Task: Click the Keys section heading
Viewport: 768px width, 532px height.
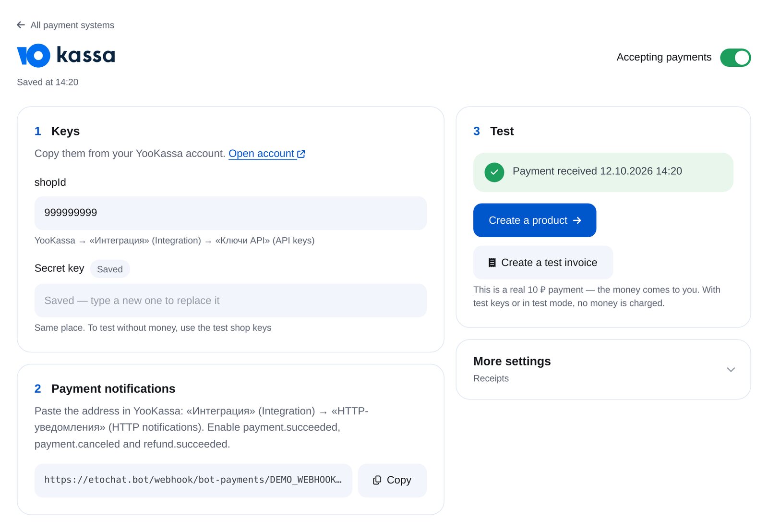Action: pyautogui.click(x=65, y=131)
